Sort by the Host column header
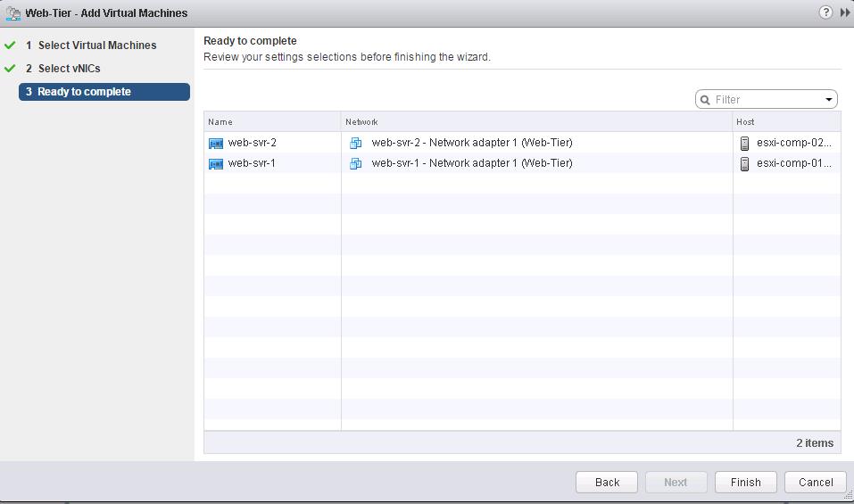 click(786, 122)
